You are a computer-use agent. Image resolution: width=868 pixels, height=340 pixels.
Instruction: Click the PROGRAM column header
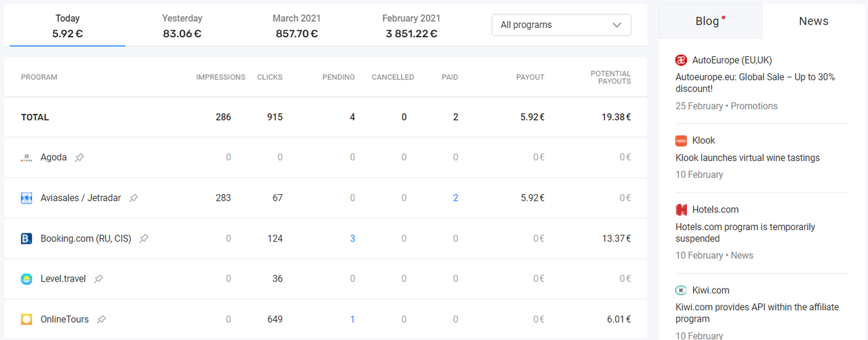point(39,77)
